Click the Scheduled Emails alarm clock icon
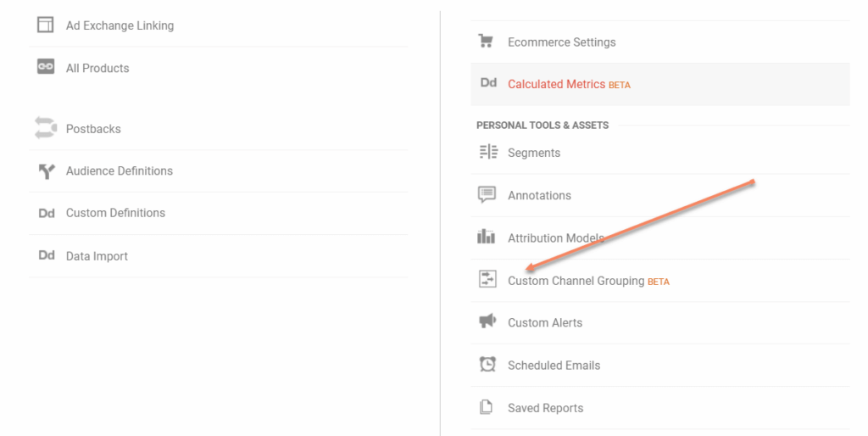The height and width of the screenshot is (436, 868). pos(487,364)
